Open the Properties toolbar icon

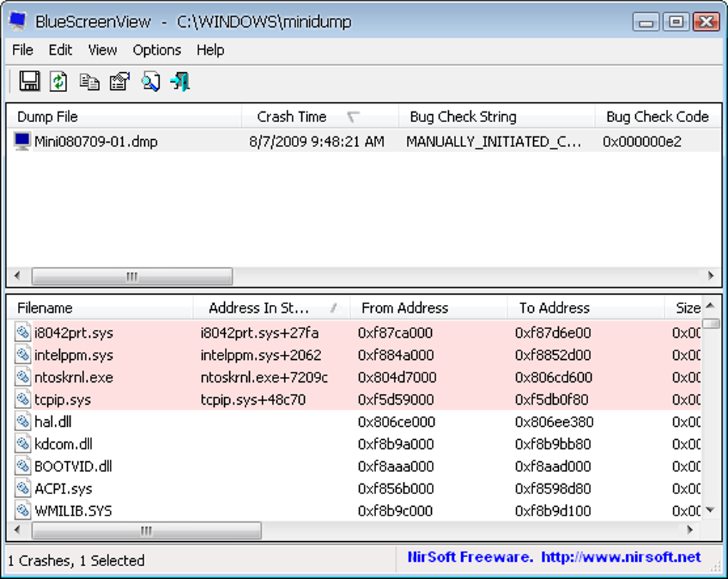point(120,81)
